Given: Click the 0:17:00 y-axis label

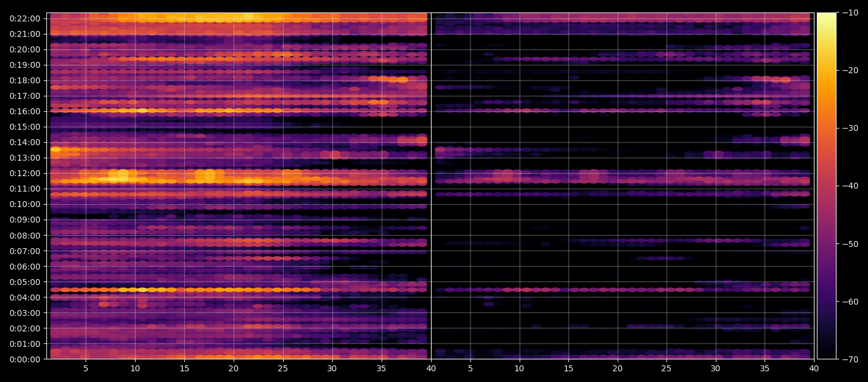Looking at the screenshot, I should pyautogui.click(x=25, y=96).
